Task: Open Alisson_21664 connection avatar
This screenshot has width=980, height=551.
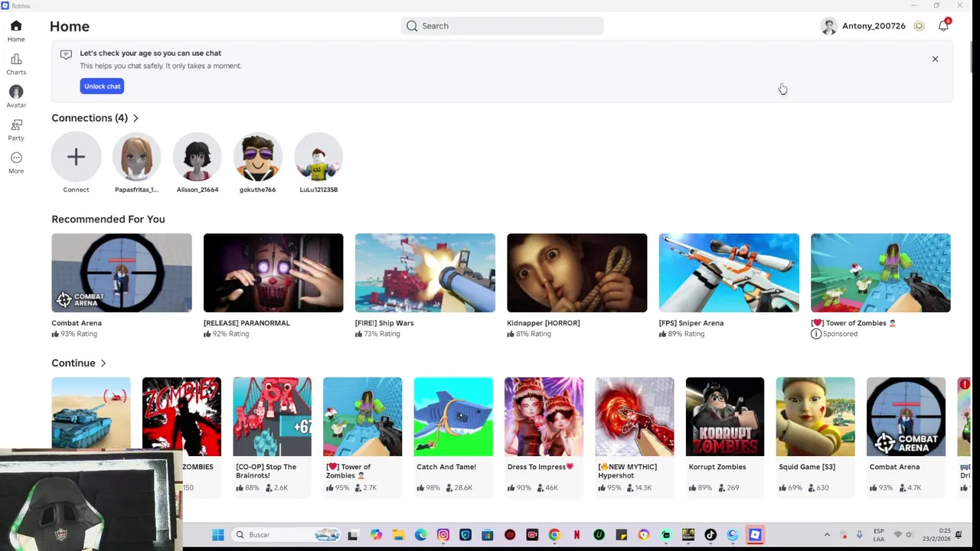Action: 198,157
